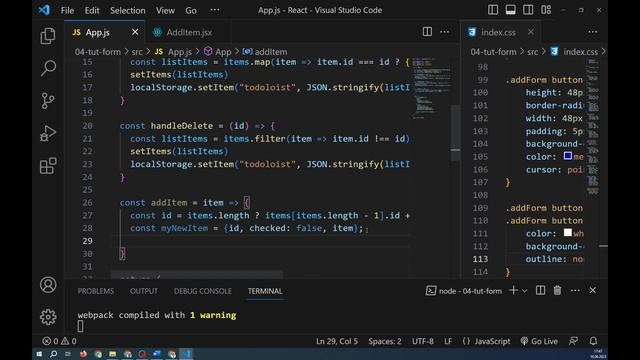This screenshot has width=640, height=360.
Task: Open errors and warnings status indicator
Action: 59,341
